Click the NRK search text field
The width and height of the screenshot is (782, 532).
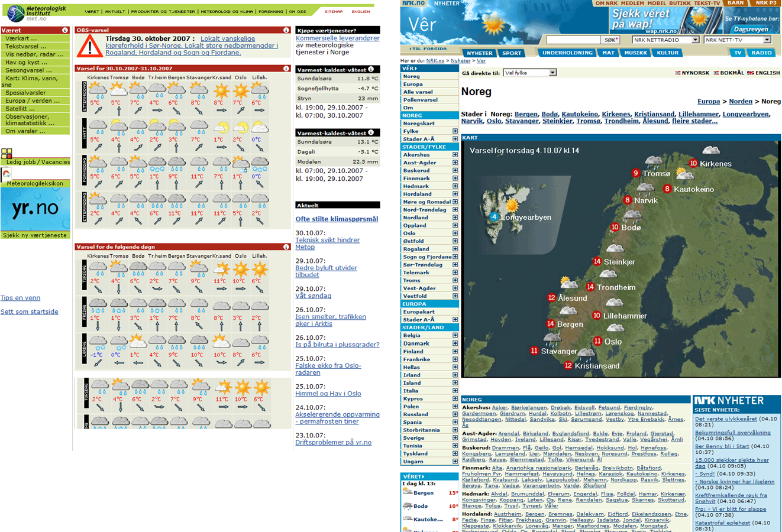[573, 40]
